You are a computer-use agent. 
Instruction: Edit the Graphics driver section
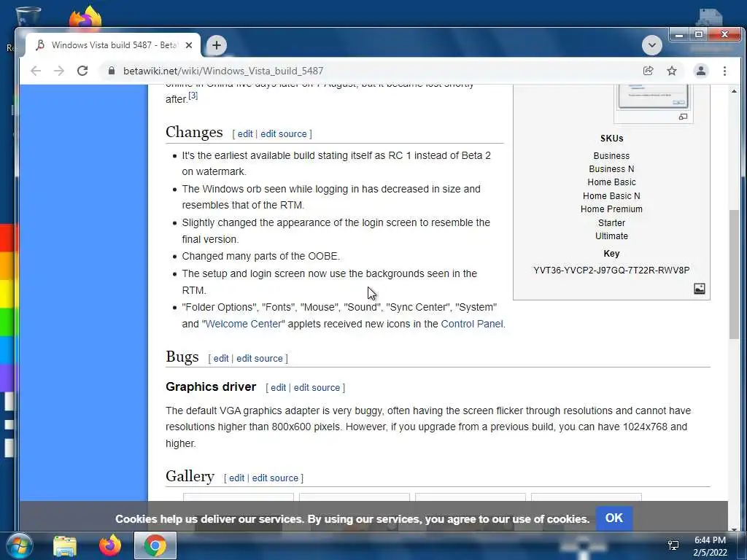pos(278,388)
